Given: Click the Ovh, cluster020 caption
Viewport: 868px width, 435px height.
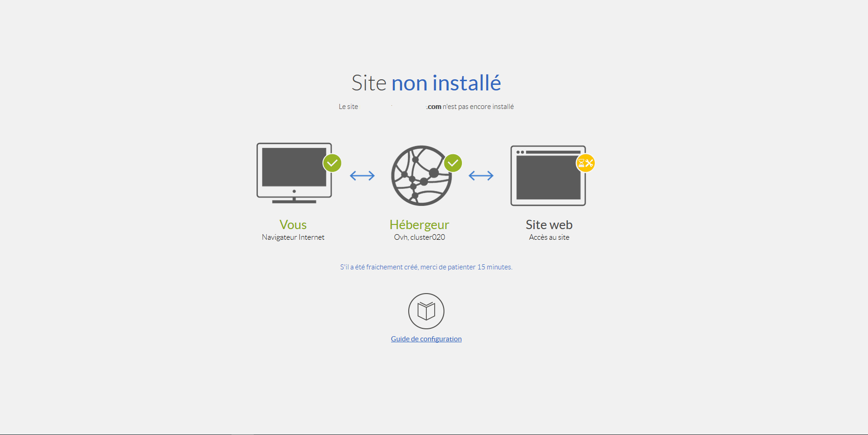Looking at the screenshot, I should (x=419, y=237).
